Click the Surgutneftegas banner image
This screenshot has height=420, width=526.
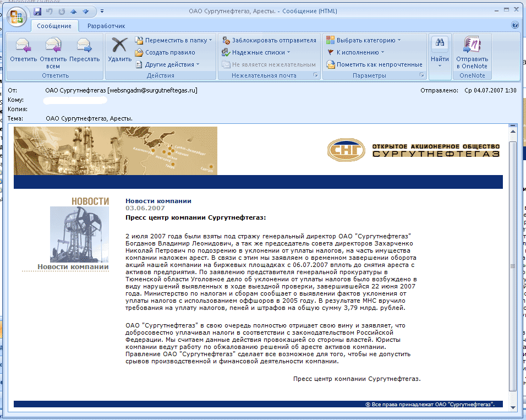(x=116, y=151)
